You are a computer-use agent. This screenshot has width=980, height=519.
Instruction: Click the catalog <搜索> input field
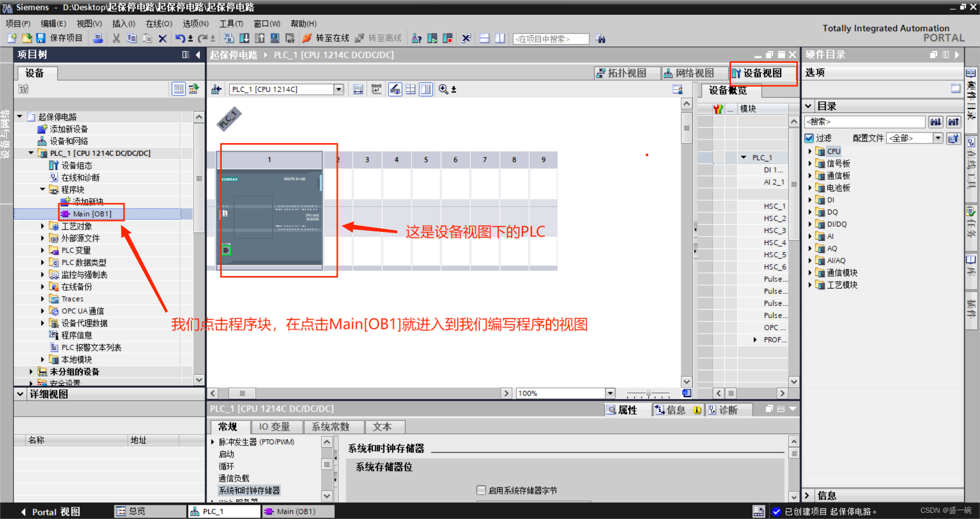click(x=865, y=122)
